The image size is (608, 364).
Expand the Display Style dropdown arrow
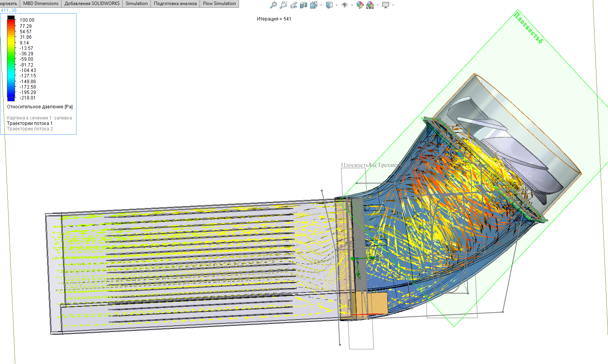point(336,5)
